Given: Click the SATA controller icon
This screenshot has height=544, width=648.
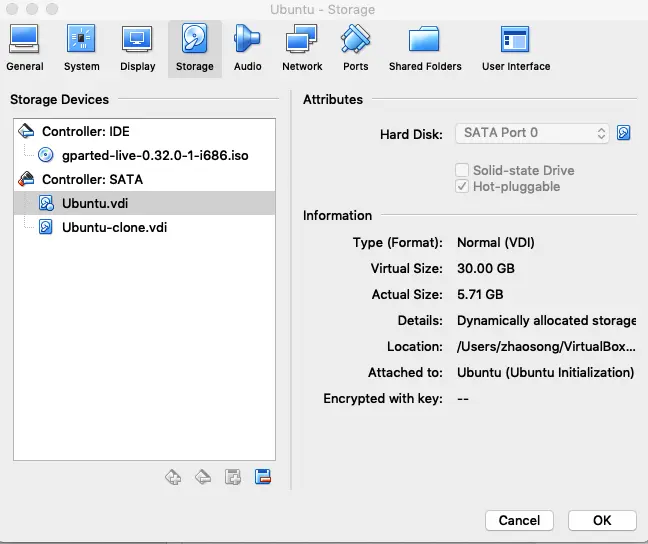Looking at the screenshot, I should (26, 179).
